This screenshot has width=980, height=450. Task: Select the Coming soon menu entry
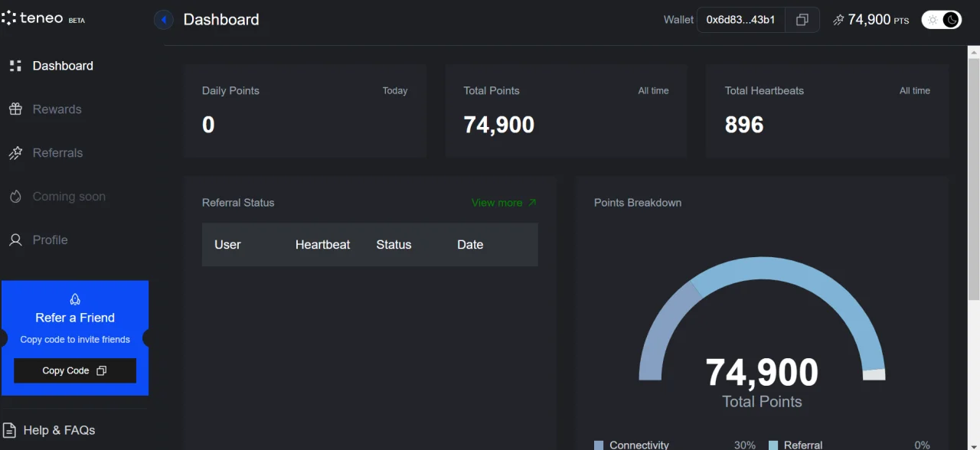pyautogui.click(x=69, y=197)
